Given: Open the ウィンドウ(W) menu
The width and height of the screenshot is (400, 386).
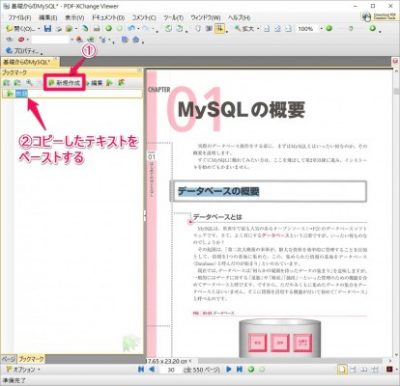Looking at the screenshot, I should 206,17.
